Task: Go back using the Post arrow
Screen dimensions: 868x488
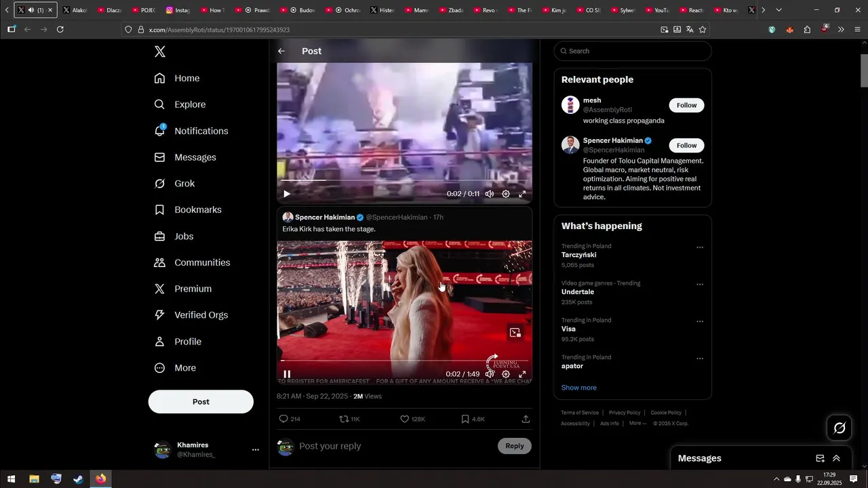Action: 281,51
